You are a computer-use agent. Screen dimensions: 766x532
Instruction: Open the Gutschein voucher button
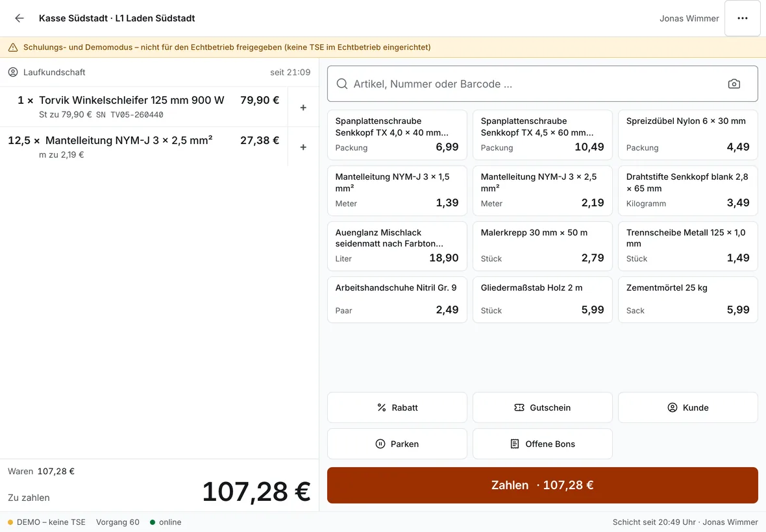point(542,407)
